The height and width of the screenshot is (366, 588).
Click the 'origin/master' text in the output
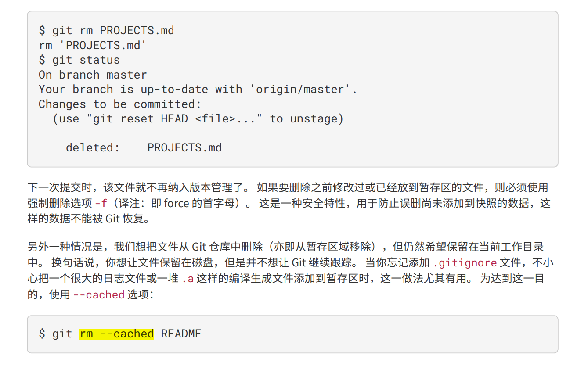pyautogui.click(x=303, y=90)
